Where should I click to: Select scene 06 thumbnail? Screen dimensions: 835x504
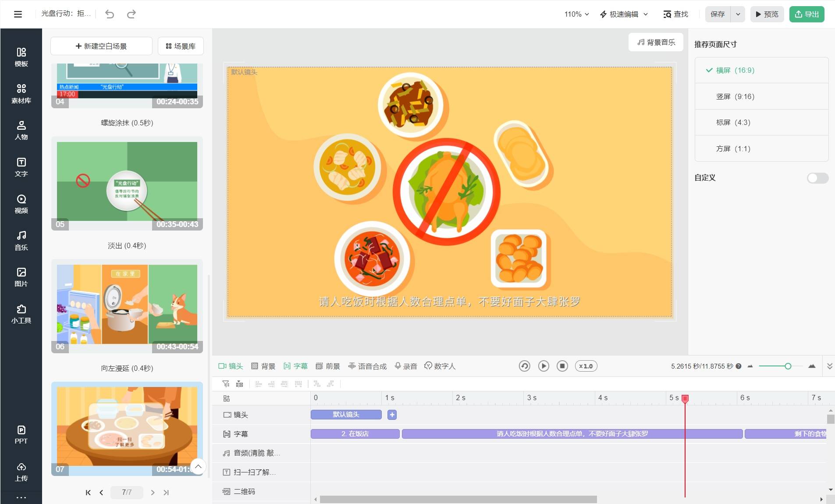click(127, 306)
